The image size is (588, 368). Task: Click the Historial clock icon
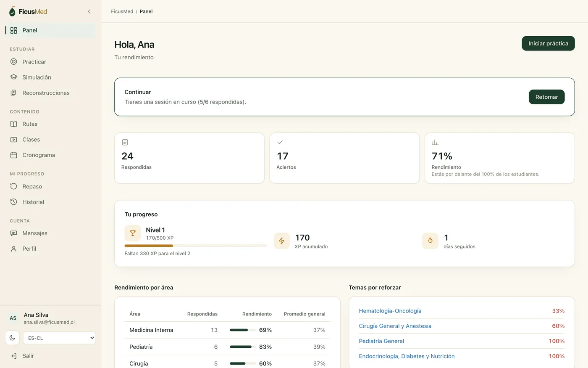tap(14, 202)
